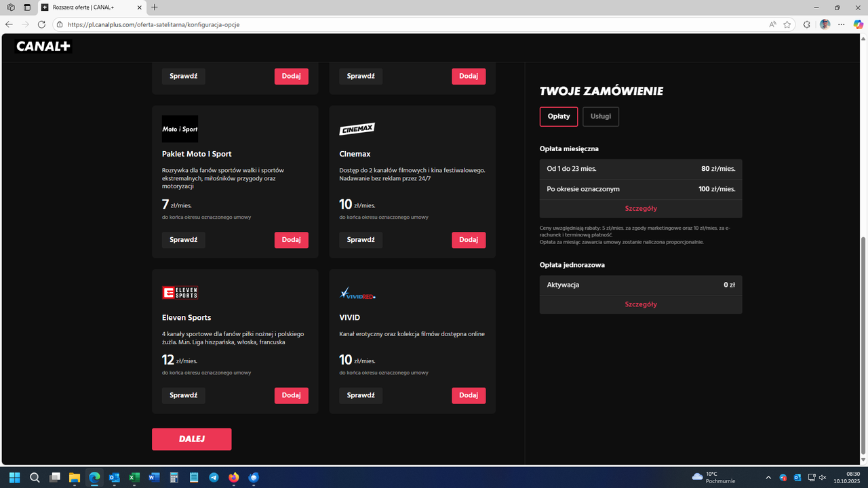Open Copilot sidebar

(859, 24)
